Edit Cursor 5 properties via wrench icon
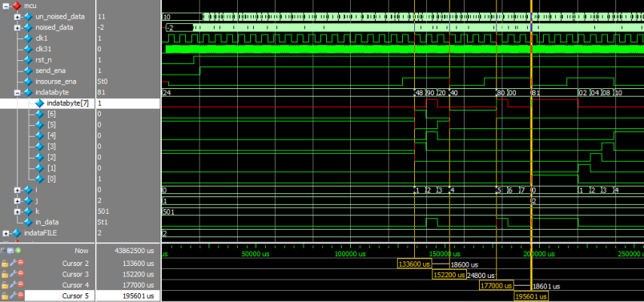Screen dimensions: 644x302 pos(13,296)
